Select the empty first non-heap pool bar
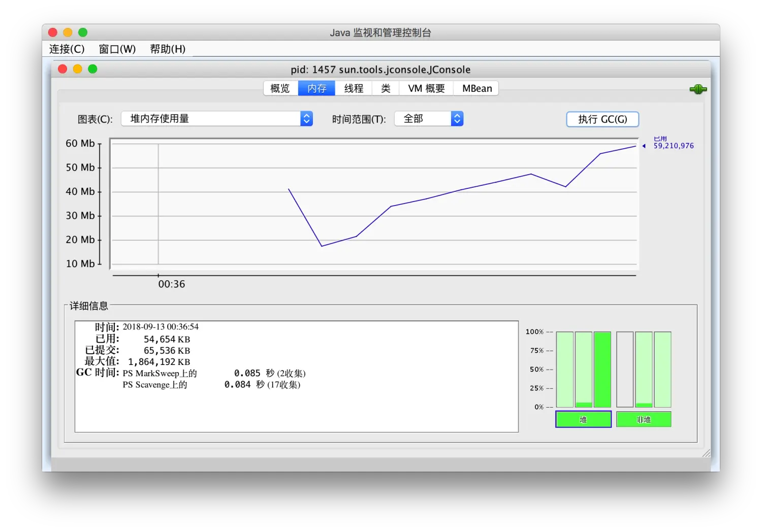The image size is (762, 532). pos(625,369)
